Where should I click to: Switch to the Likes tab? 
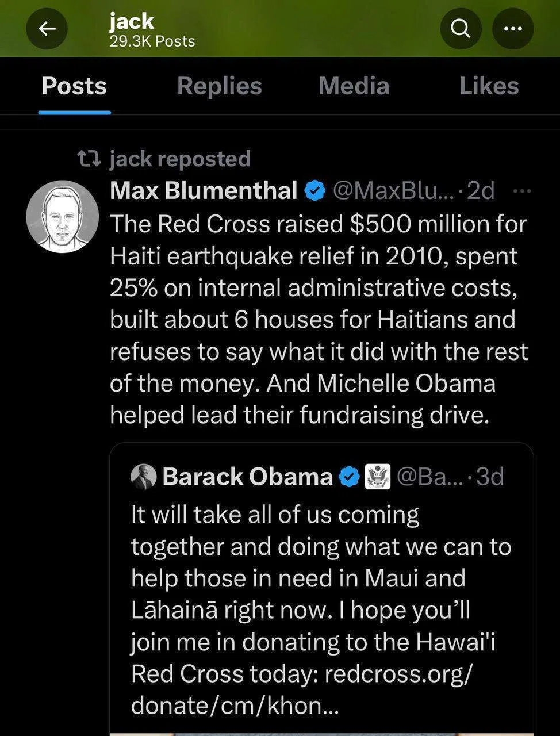489,86
